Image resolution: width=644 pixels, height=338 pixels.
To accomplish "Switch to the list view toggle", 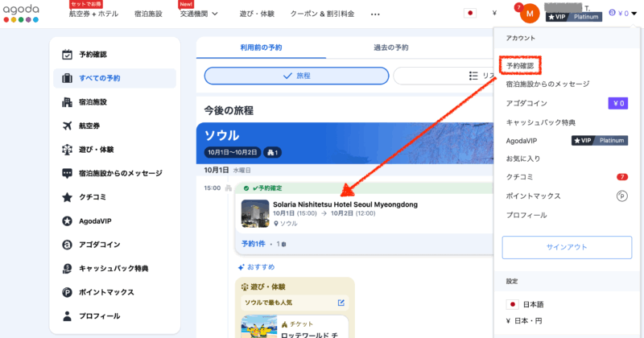I will pyautogui.click(x=444, y=76).
